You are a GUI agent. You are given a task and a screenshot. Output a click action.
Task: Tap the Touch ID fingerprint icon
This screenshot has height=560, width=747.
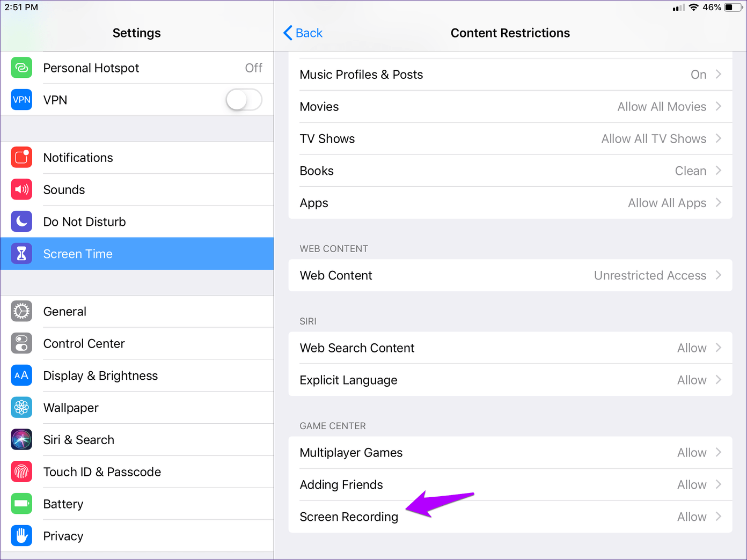tap(21, 472)
